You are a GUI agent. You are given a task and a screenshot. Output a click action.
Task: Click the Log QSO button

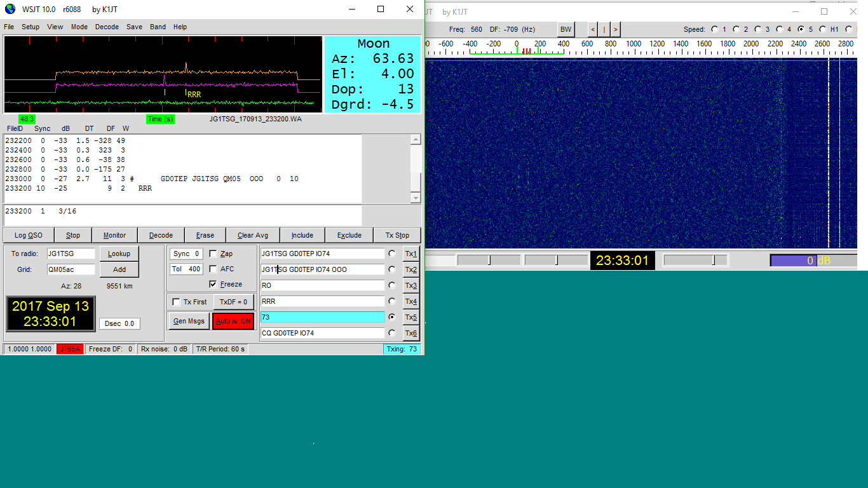[29, 235]
